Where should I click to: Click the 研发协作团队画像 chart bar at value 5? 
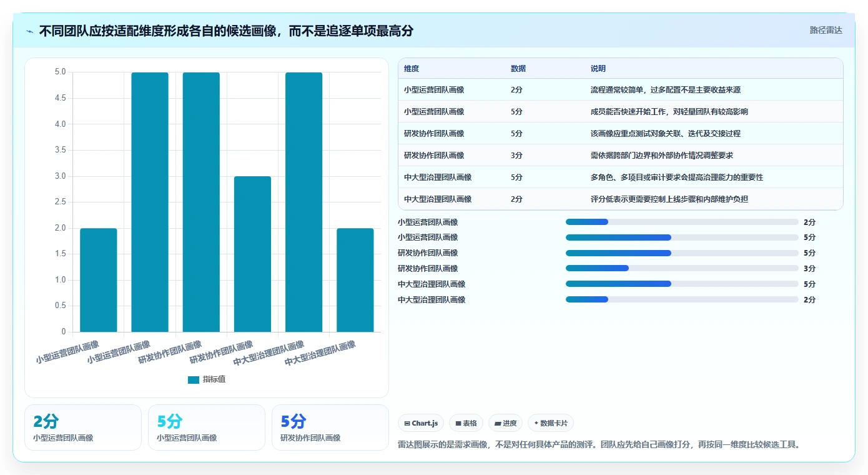tap(201, 202)
